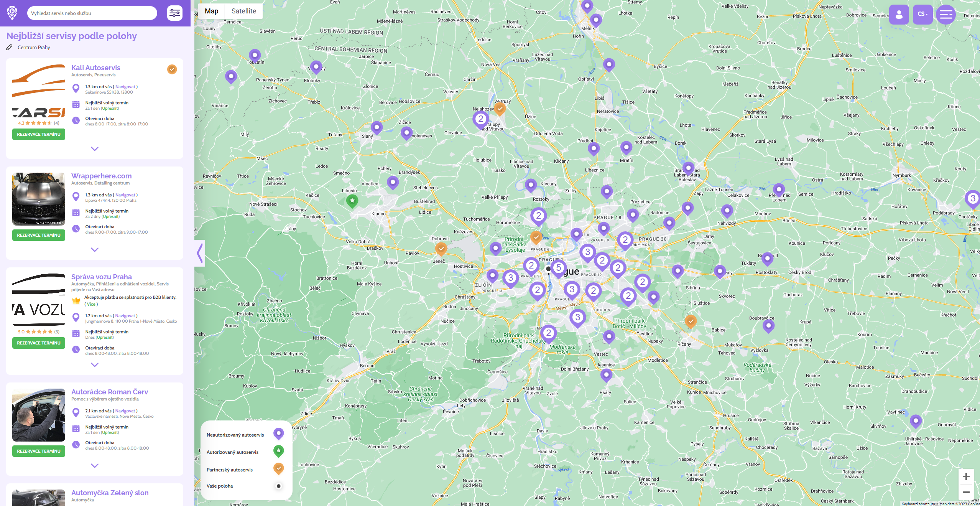
Task: Click the Kali Autoservis rating stars
Action: (x=38, y=123)
